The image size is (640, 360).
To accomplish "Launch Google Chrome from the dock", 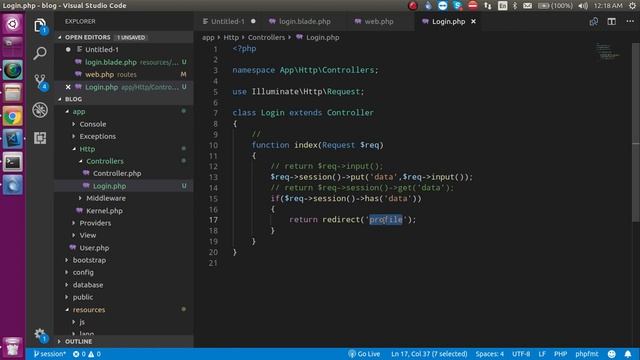I will pyautogui.click(x=13, y=117).
